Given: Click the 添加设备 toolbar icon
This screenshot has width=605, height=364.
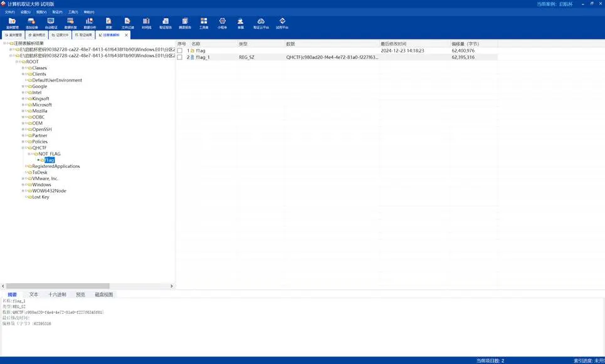Looking at the screenshot, I should [31, 23].
